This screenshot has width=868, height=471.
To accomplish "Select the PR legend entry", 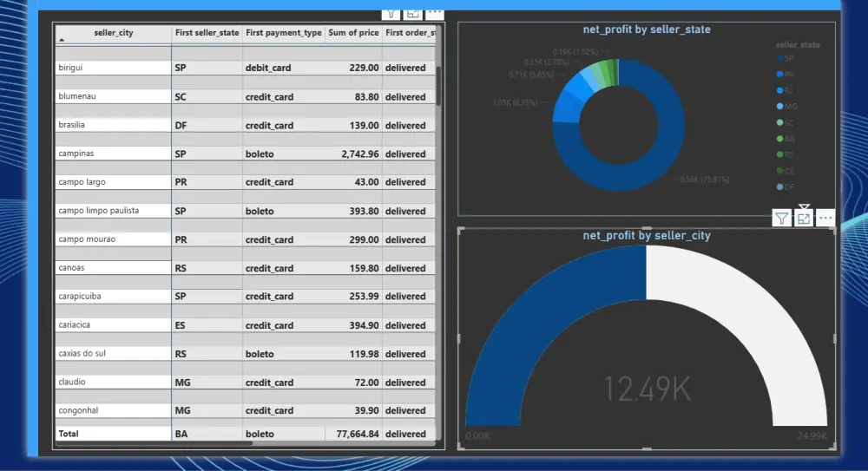I will [786, 75].
